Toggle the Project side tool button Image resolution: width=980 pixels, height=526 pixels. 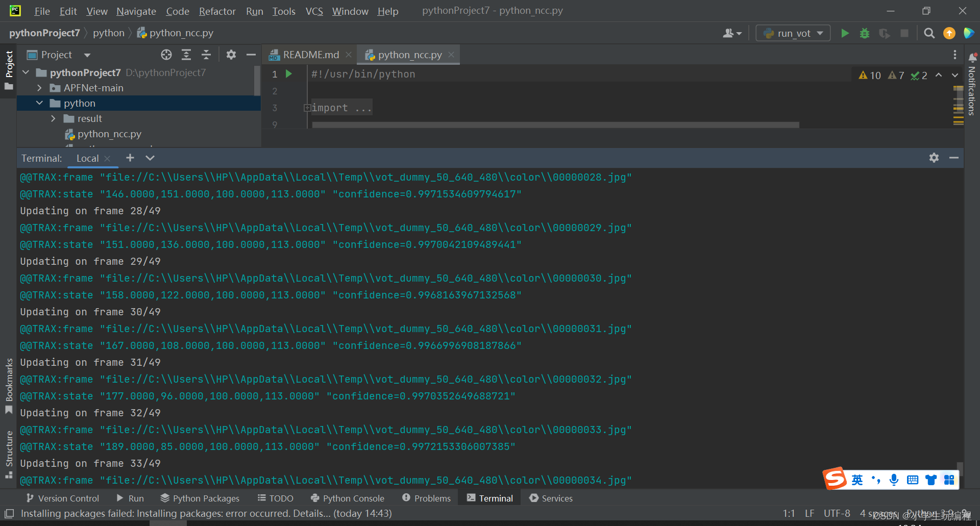pyautogui.click(x=9, y=70)
